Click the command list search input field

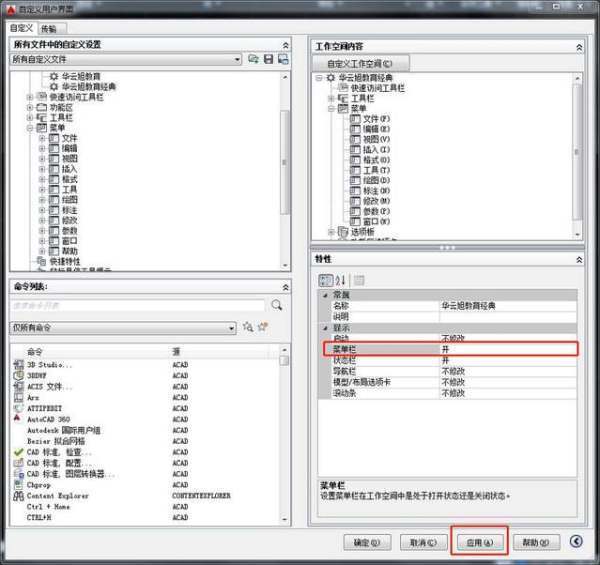coord(137,305)
